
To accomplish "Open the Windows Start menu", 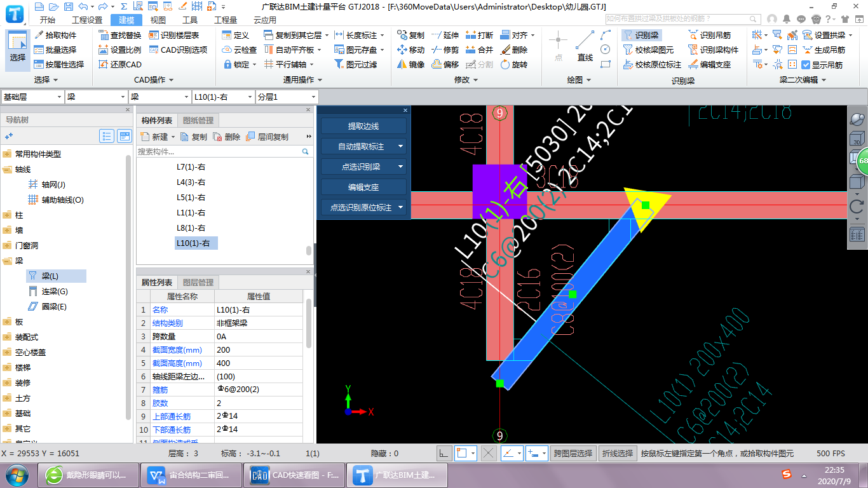I will [16, 475].
